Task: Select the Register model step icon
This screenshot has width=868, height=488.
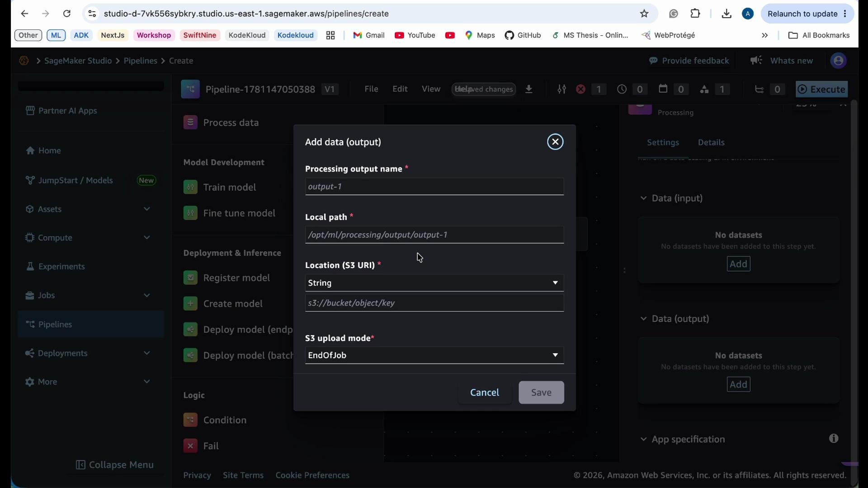Action: click(190, 278)
